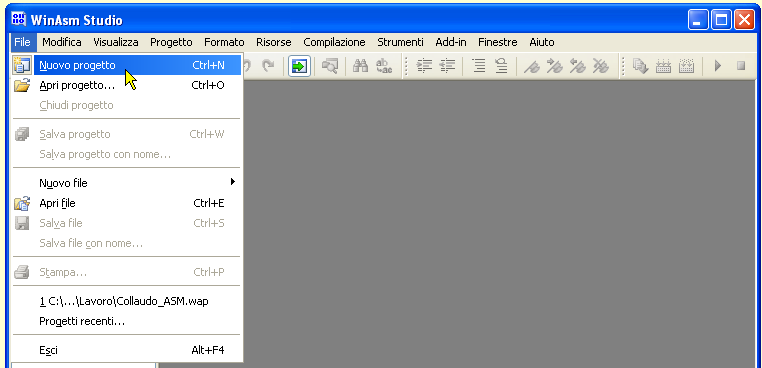Click the green arrow toolbar button
Screen dimensions: 762x368
[x=299, y=66]
